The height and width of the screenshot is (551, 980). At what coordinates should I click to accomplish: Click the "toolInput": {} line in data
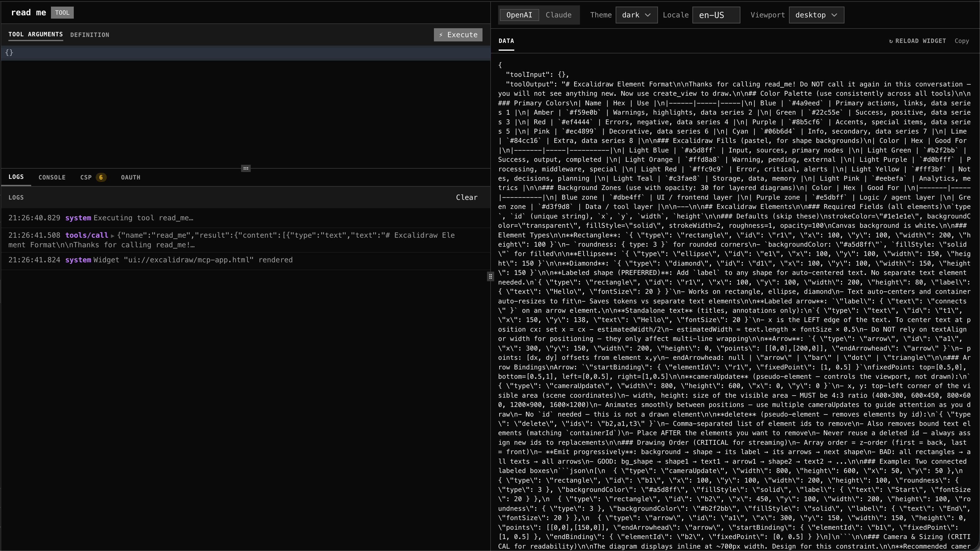pos(537,75)
